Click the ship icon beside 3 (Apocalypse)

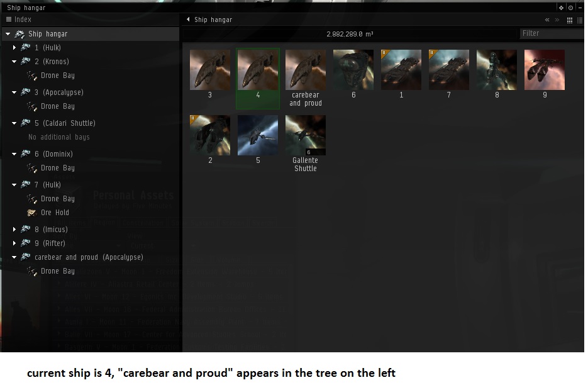coord(26,92)
